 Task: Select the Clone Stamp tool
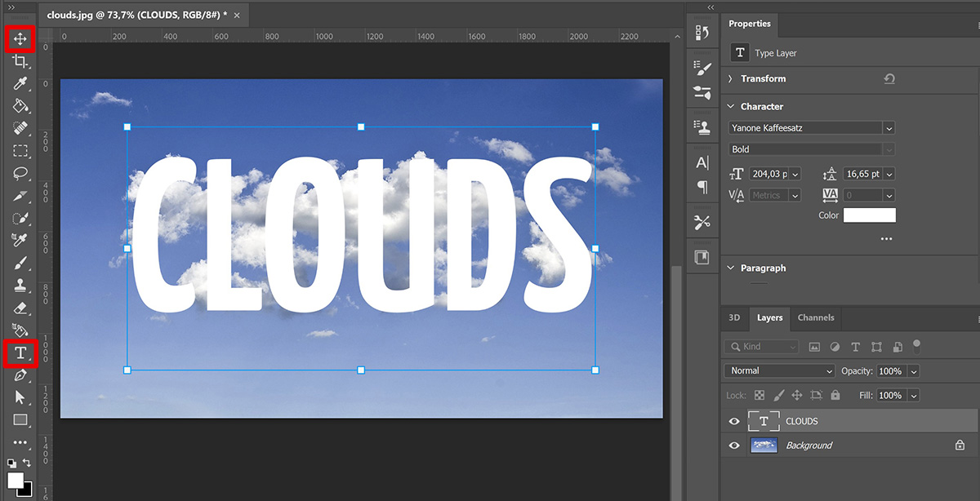(x=20, y=286)
